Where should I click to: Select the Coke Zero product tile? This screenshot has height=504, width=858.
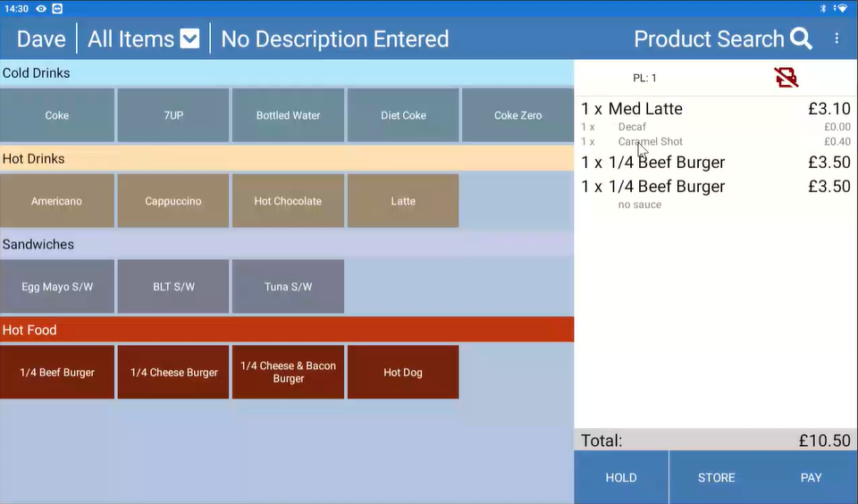pos(517,115)
